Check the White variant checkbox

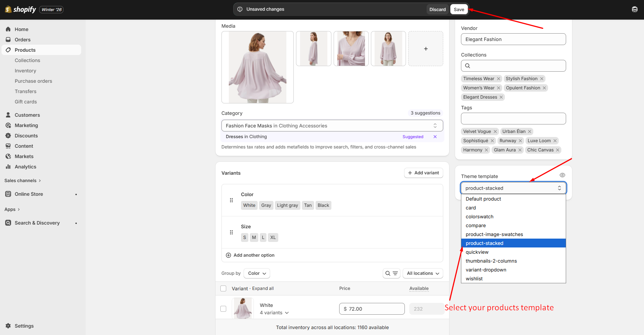click(x=223, y=309)
